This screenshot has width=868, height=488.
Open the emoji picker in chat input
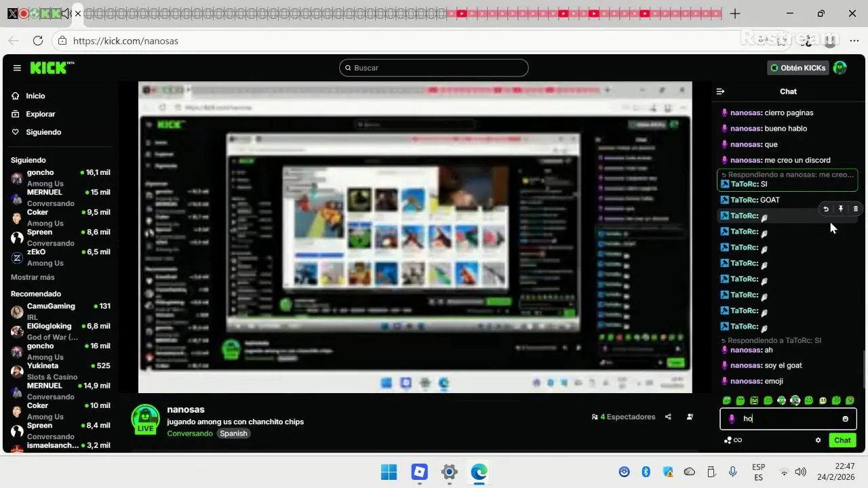(845, 419)
